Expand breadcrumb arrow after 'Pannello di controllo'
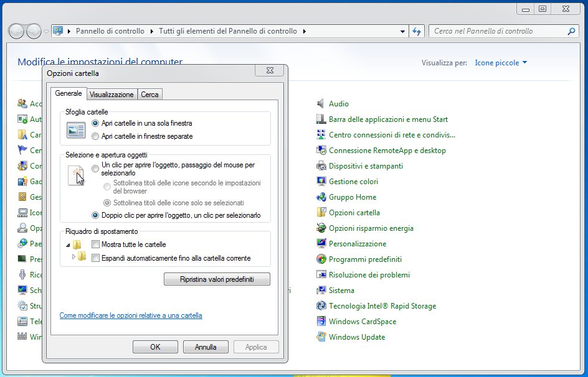The height and width of the screenshot is (377, 588). click(151, 31)
